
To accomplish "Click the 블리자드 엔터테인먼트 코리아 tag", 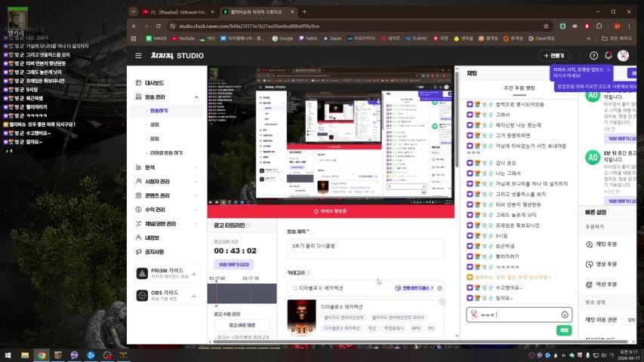I will (398, 318).
